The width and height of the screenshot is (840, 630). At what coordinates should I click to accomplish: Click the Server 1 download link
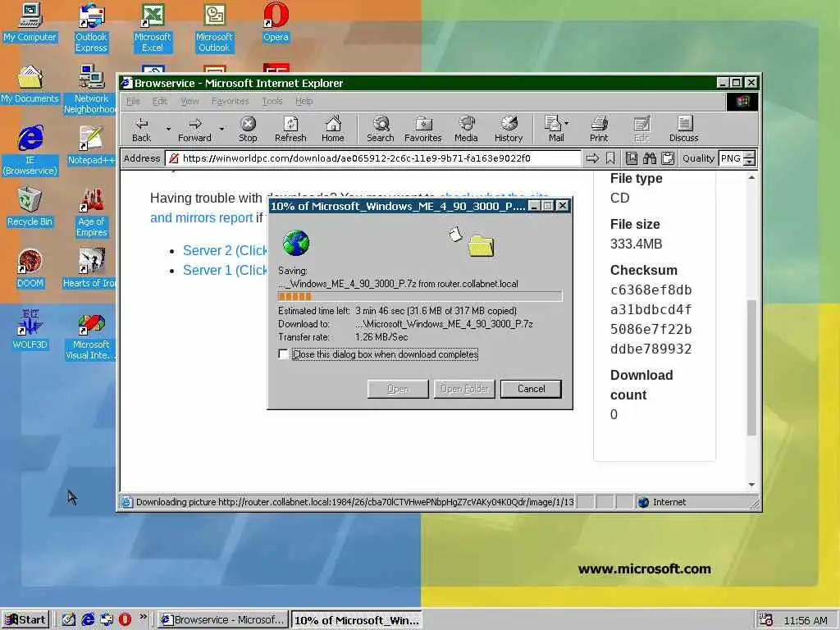click(x=225, y=270)
